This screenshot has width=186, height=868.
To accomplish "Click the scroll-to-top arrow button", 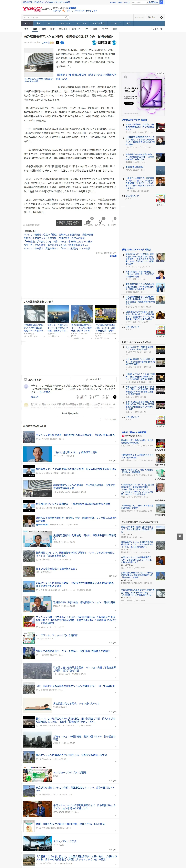I will [x=180, y=537].
